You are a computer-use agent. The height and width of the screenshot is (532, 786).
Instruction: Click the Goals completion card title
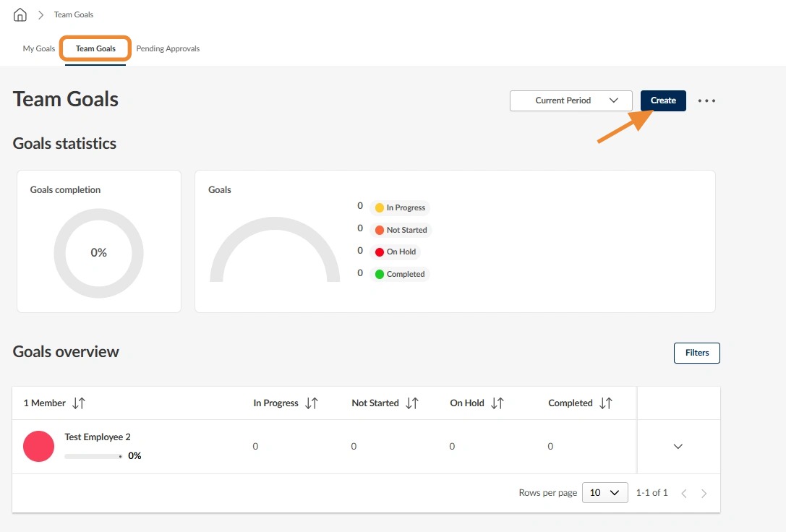click(65, 190)
